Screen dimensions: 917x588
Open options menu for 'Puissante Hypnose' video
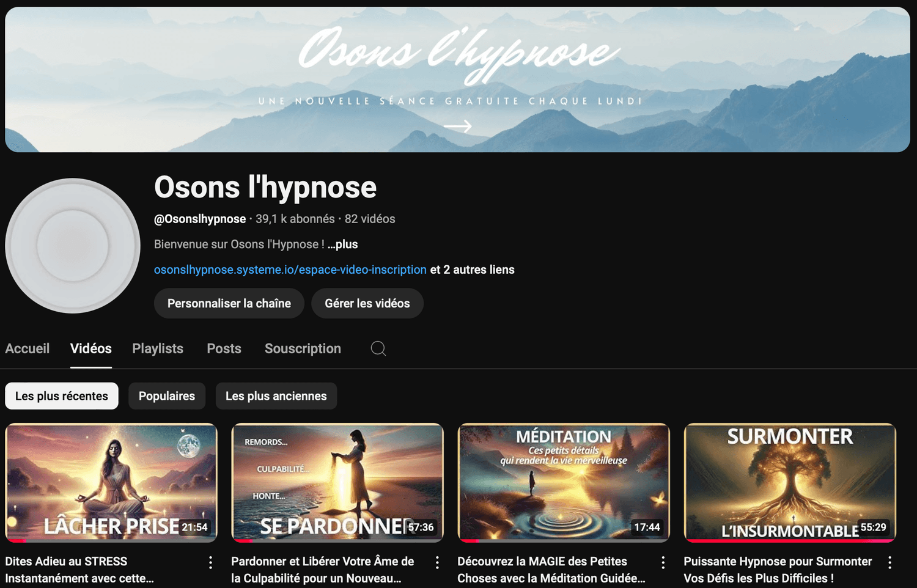pos(889,562)
